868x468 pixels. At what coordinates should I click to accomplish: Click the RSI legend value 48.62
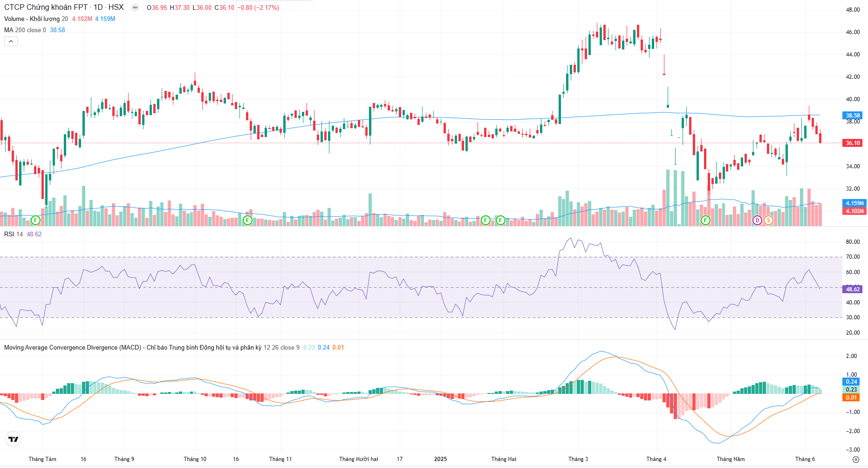coord(34,234)
